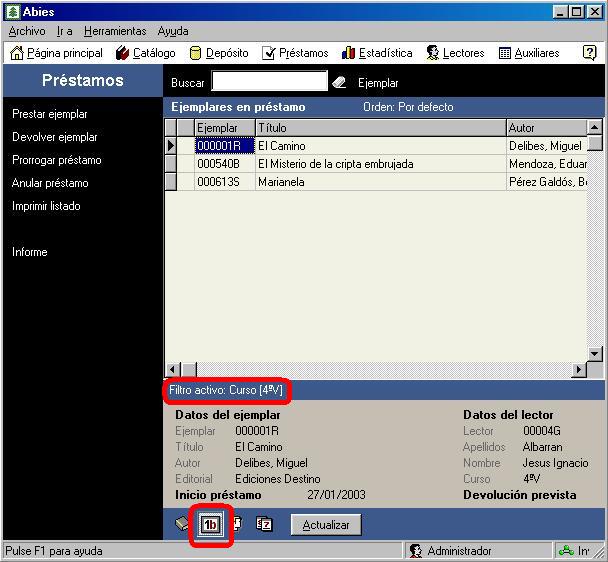Click in the Buscar search field
This screenshot has width=608, height=562.
pyautogui.click(x=270, y=82)
